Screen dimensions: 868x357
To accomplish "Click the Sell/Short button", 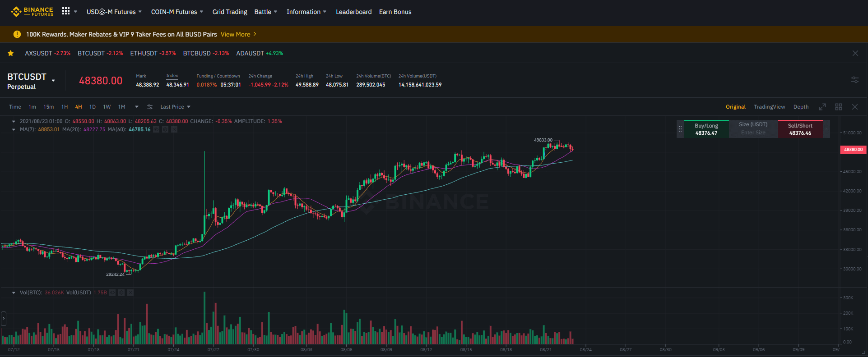I will (800, 129).
